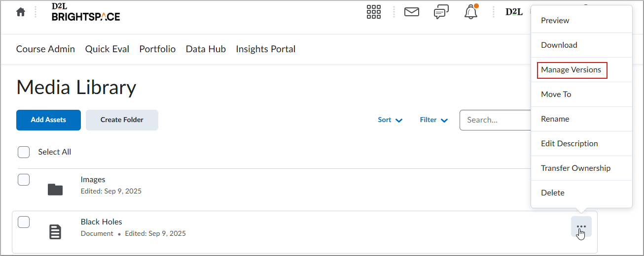This screenshot has width=644, height=256.
Task: Click the Black Holes document icon
Action: tap(55, 232)
